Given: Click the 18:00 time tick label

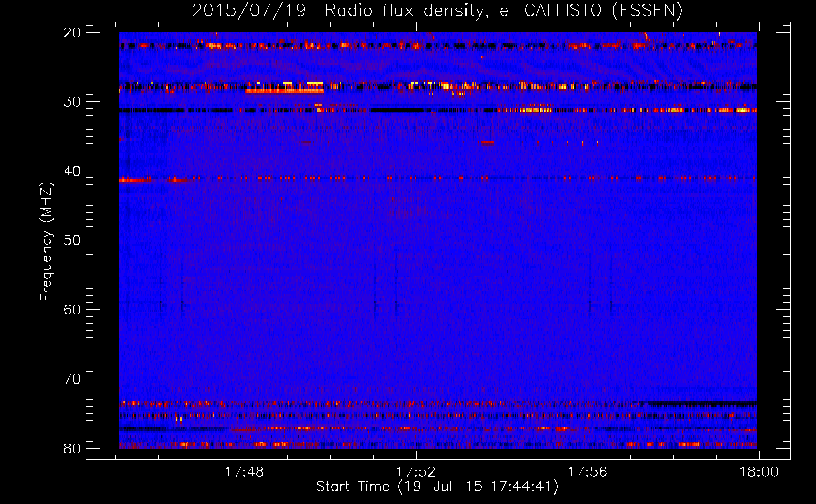Looking at the screenshot, I should click(759, 472).
